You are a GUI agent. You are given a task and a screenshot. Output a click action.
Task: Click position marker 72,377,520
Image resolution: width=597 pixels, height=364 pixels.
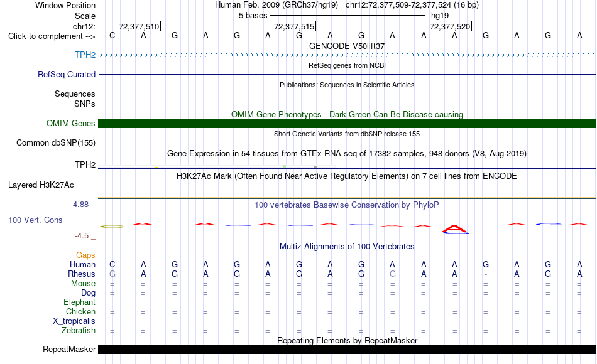click(x=450, y=26)
